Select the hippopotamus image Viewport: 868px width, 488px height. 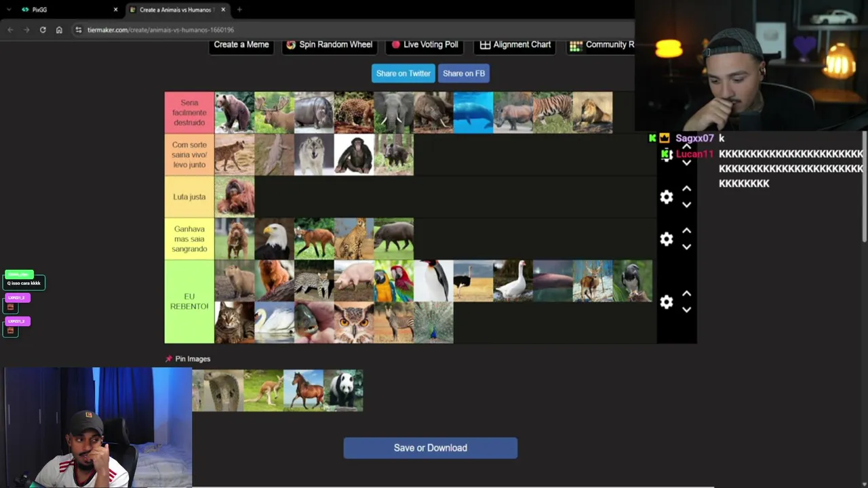point(314,113)
